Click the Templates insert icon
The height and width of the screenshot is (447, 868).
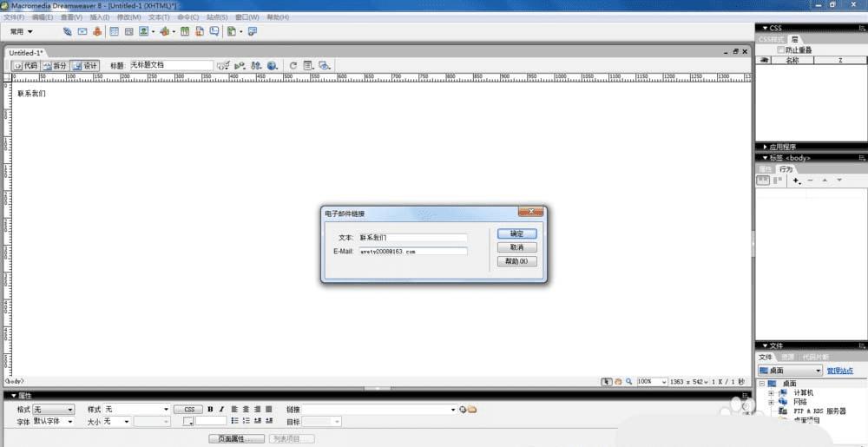(232, 32)
